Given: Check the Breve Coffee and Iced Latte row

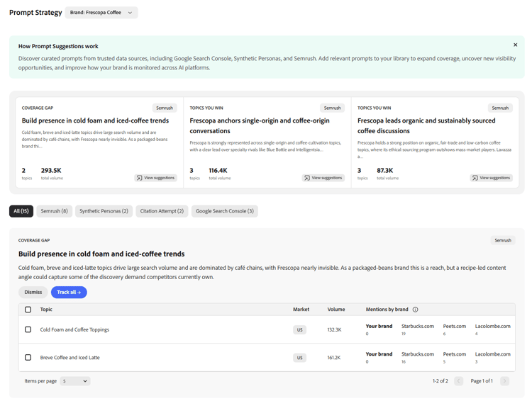Looking at the screenshot, I should tap(28, 357).
